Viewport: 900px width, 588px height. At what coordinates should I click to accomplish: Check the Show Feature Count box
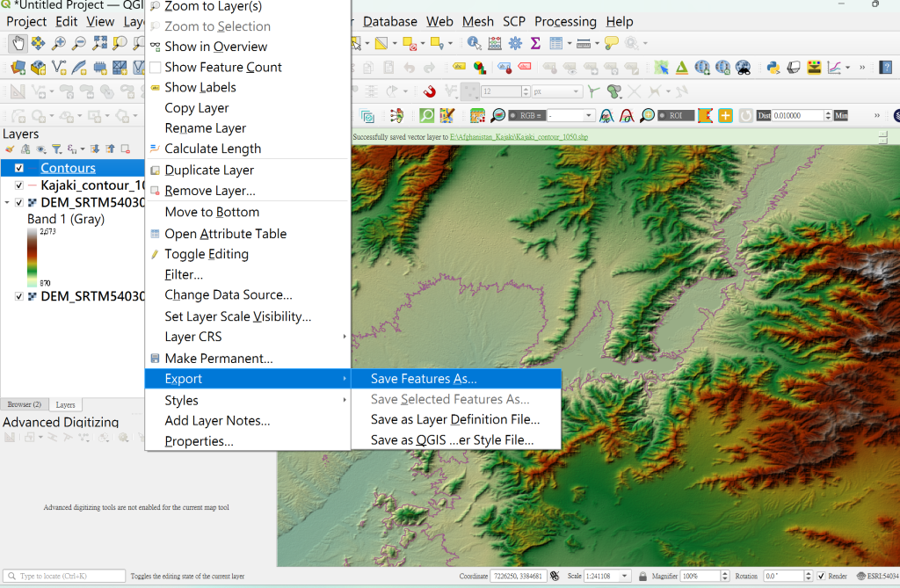[x=155, y=67]
